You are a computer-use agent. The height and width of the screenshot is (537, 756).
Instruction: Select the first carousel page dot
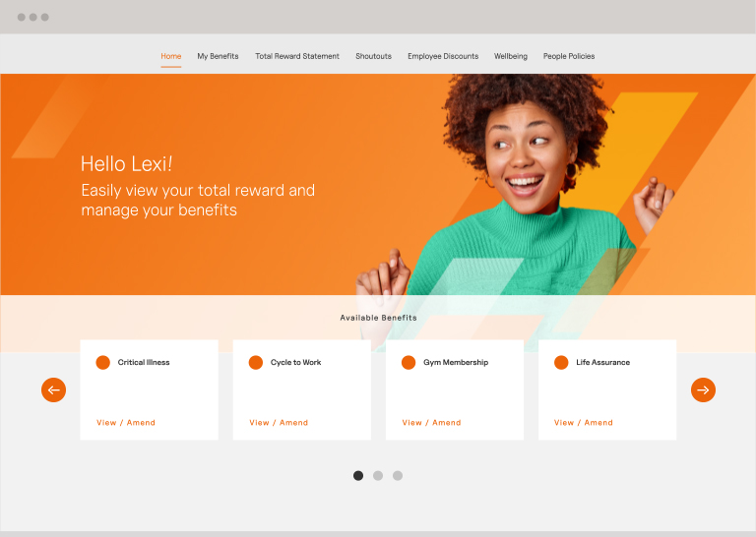[x=358, y=475]
